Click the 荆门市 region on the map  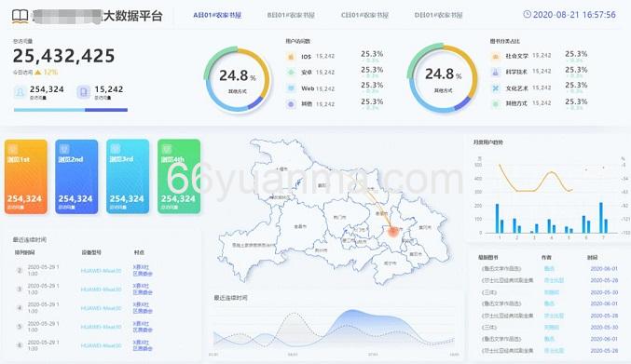339,217
